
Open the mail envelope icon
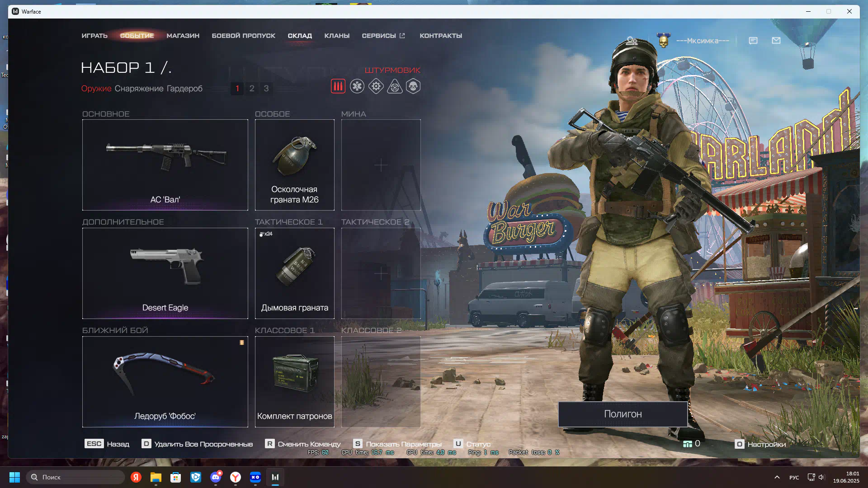coord(776,41)
